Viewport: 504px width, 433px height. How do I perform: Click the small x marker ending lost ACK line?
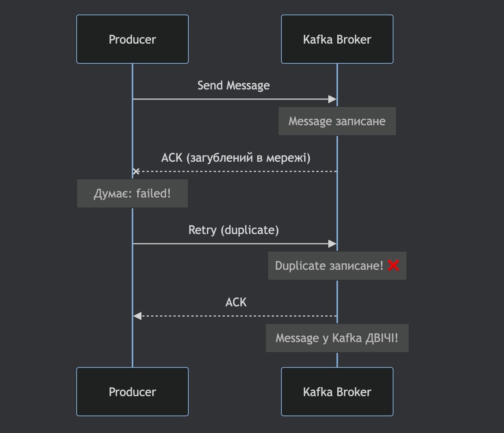tap(136, 171)
